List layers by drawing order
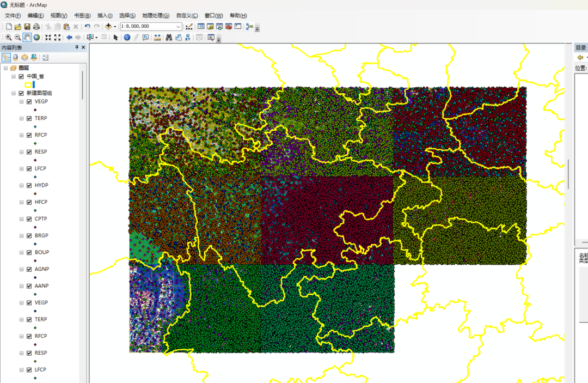The height and width of the screenshot is (383, 588). [7, 57]
